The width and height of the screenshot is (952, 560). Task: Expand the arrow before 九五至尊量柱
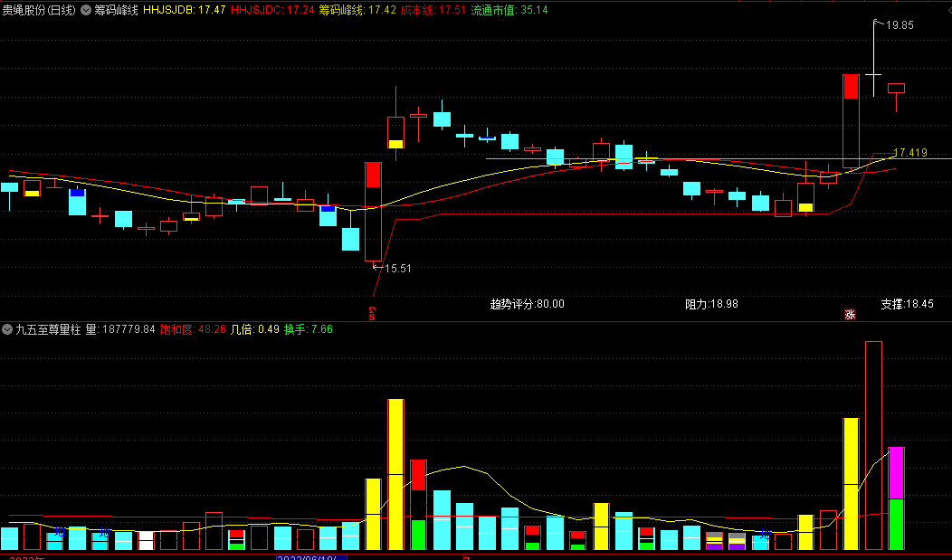(7, 329)
